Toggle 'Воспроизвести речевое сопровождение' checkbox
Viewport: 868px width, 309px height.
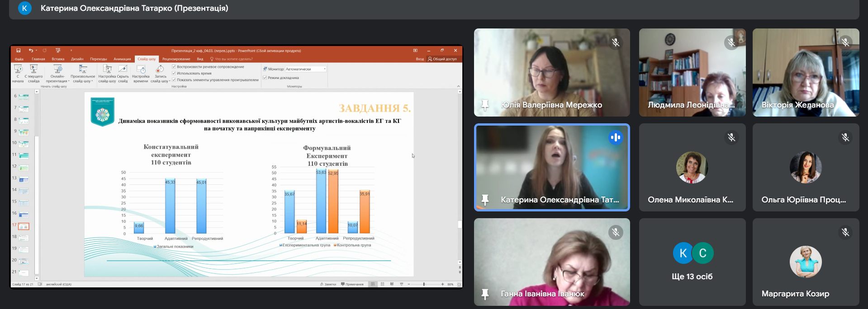[x=174, y=67]
